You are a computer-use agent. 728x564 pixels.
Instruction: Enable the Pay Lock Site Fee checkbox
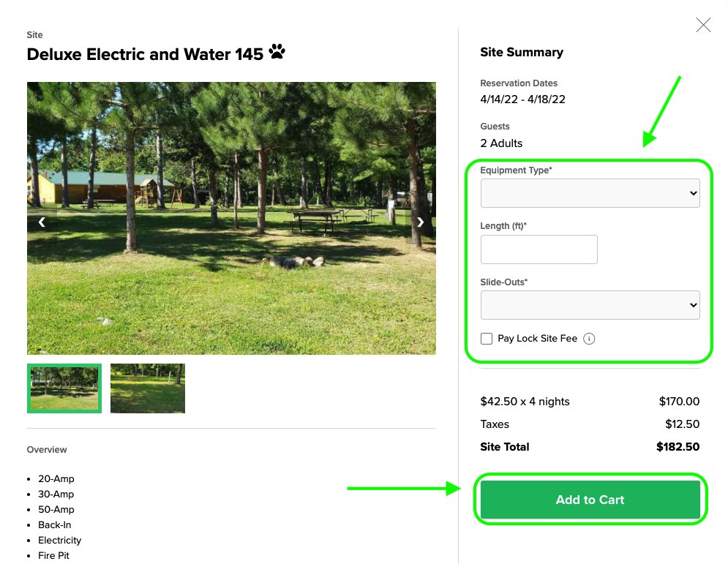pos(487,339)
